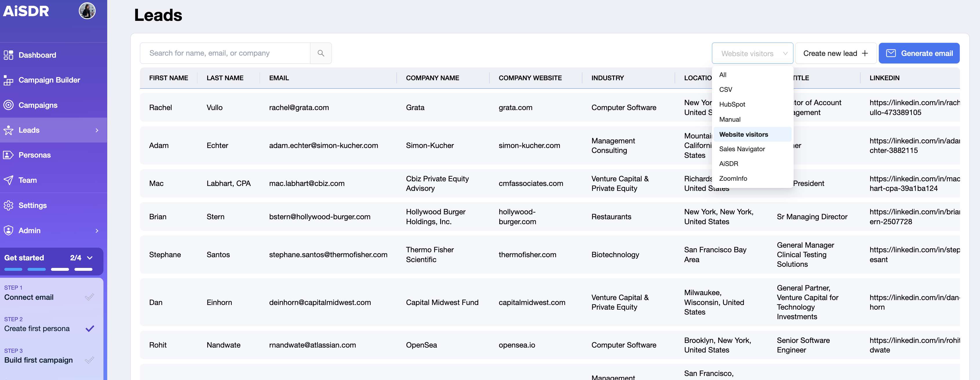Expand the Admin submenu chevron
Viewport: 980px width, 380px height.
pos(97,231)
